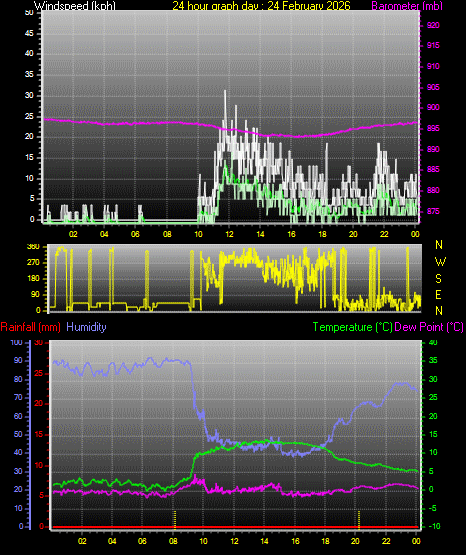The image size is (466, 555).
Task: Click the 915 barometer axis value
Action: coord(433,45)
